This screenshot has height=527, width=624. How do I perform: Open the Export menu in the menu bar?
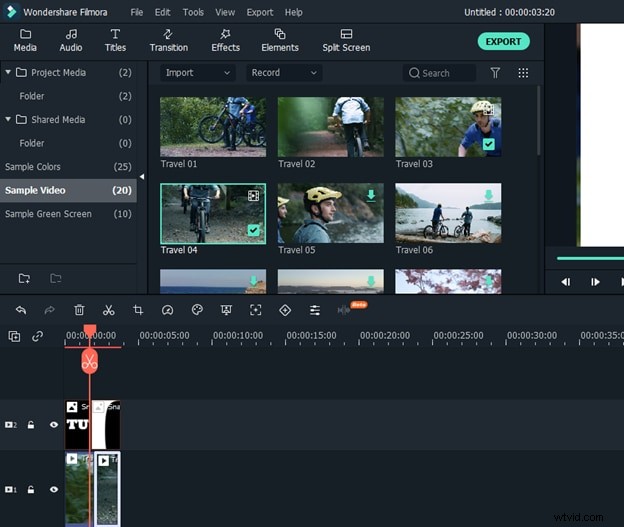tap(259, 12)
